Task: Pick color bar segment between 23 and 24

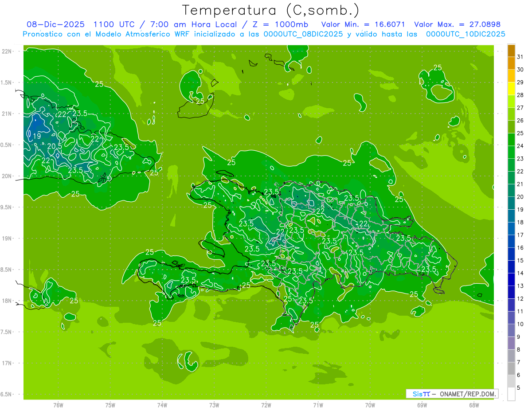Action: click(511, 152)
